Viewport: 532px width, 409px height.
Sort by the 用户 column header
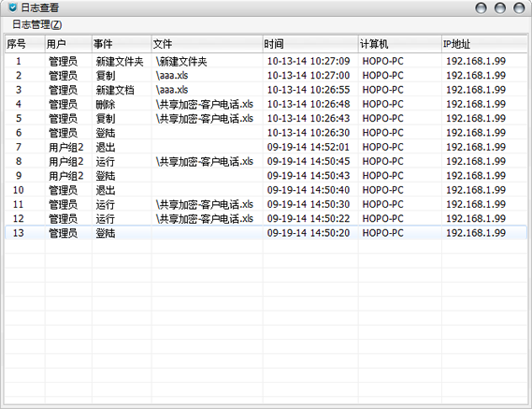point(68,44)
